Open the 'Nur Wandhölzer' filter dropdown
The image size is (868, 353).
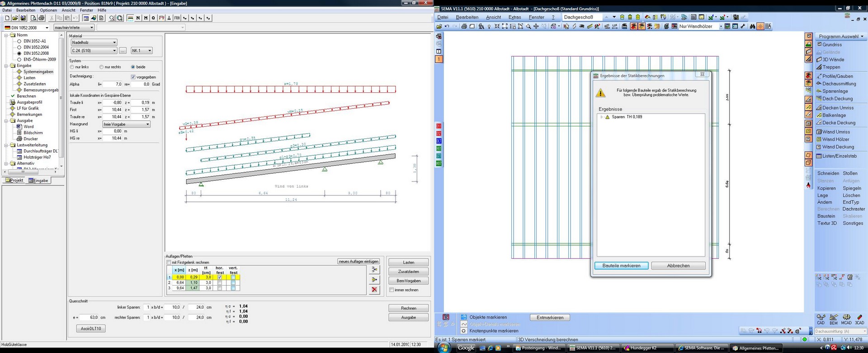point(721,26)
